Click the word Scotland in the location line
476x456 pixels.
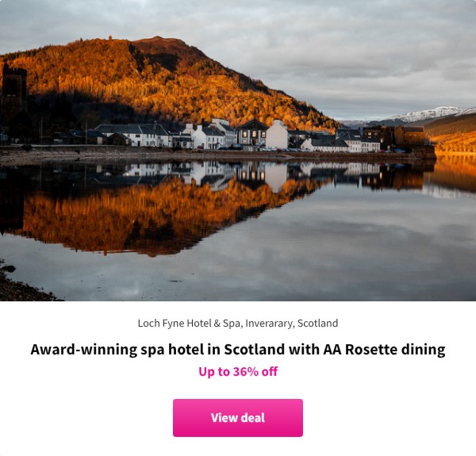317,323
